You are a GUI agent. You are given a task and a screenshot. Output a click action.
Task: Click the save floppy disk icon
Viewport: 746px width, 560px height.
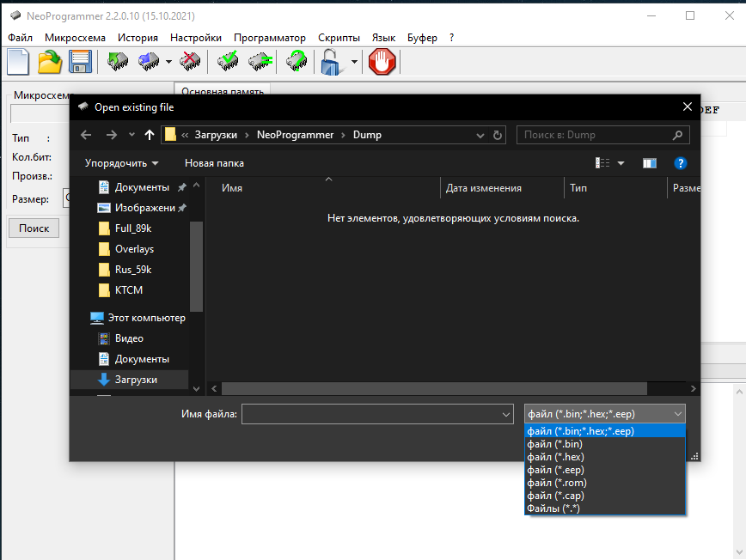pos(81,63)
